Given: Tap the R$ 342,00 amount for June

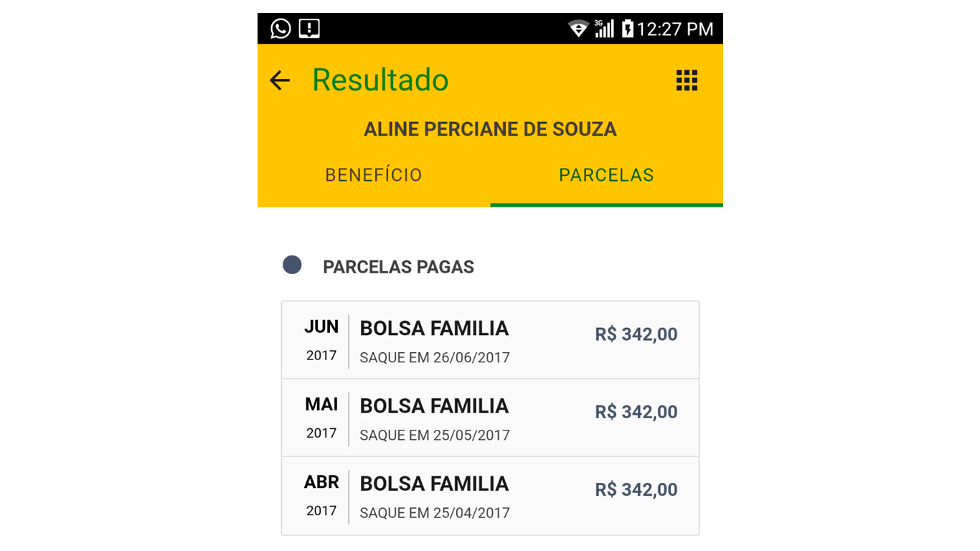Looking at the screenshot, I should click(x=636, y=334).
